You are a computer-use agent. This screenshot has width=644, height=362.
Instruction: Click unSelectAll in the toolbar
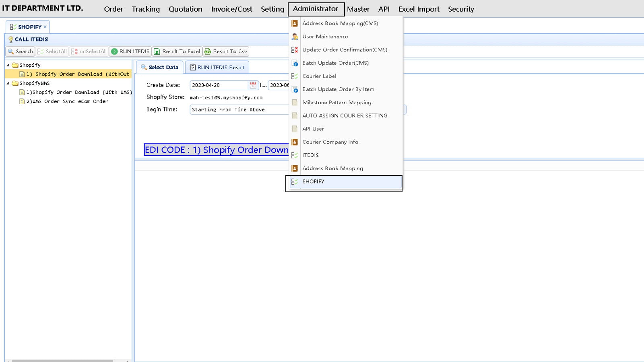click(x=89, y=51)
